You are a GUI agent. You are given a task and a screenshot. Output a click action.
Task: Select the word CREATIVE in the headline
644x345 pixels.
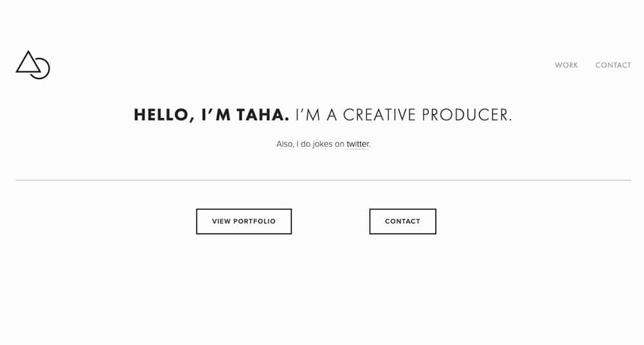click(379, 115)
